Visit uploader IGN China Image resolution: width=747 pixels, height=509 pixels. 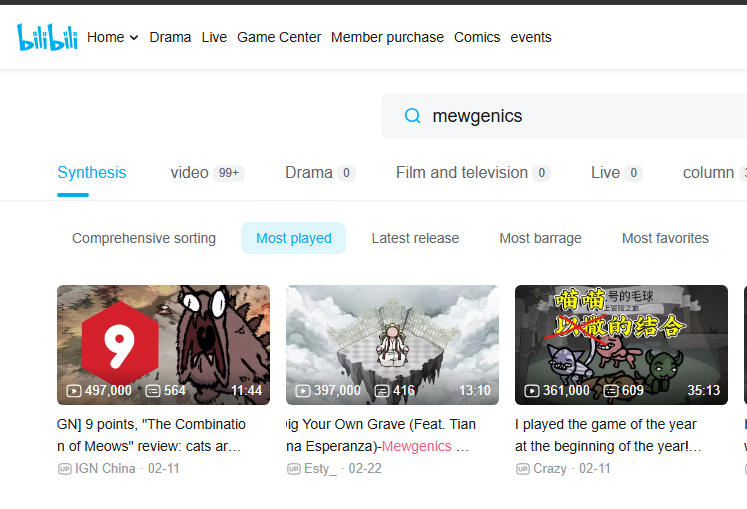click(105, 468)
